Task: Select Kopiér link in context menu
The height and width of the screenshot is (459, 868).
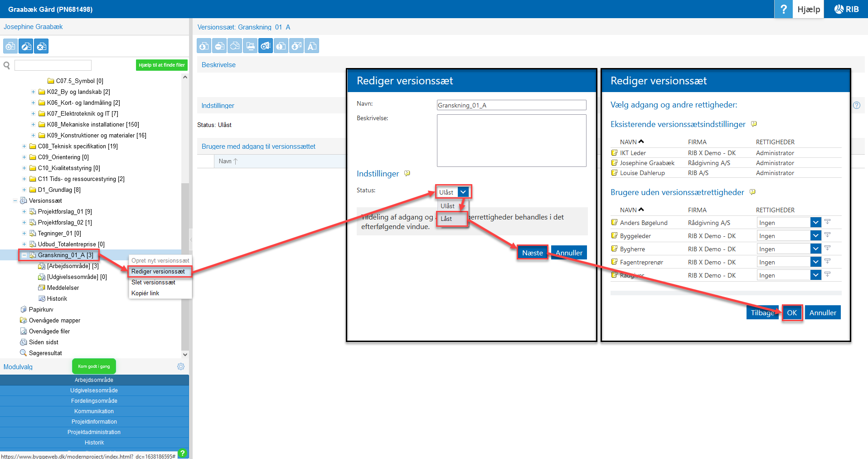Action: (145, 293)
